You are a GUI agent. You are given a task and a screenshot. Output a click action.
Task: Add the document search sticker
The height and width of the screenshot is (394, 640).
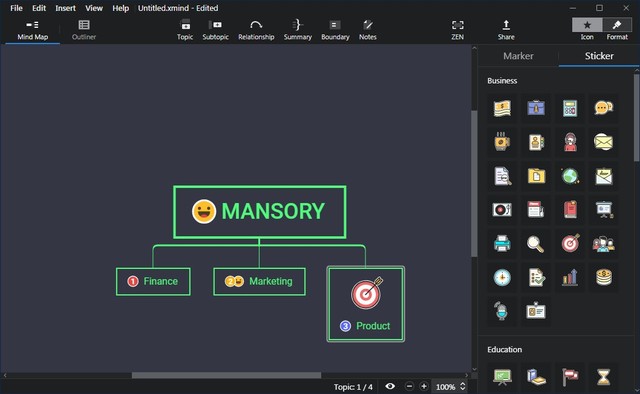tap(502, 176)
